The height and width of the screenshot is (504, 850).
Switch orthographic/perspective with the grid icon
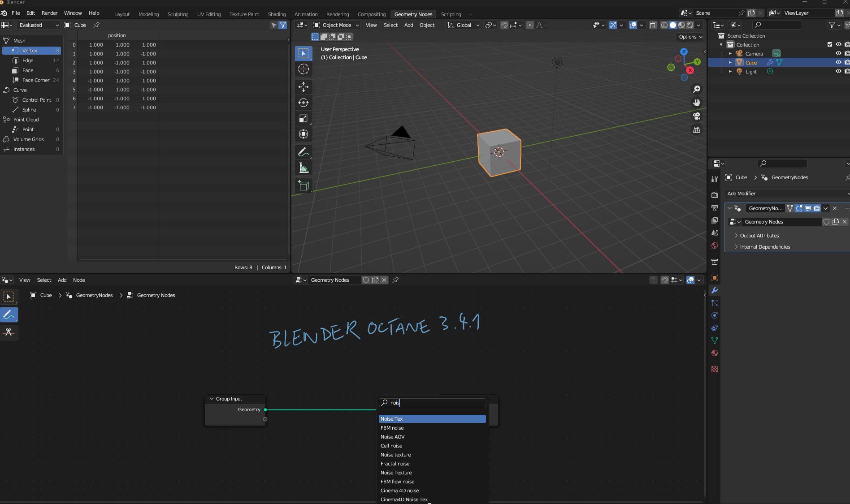(697, 129)
